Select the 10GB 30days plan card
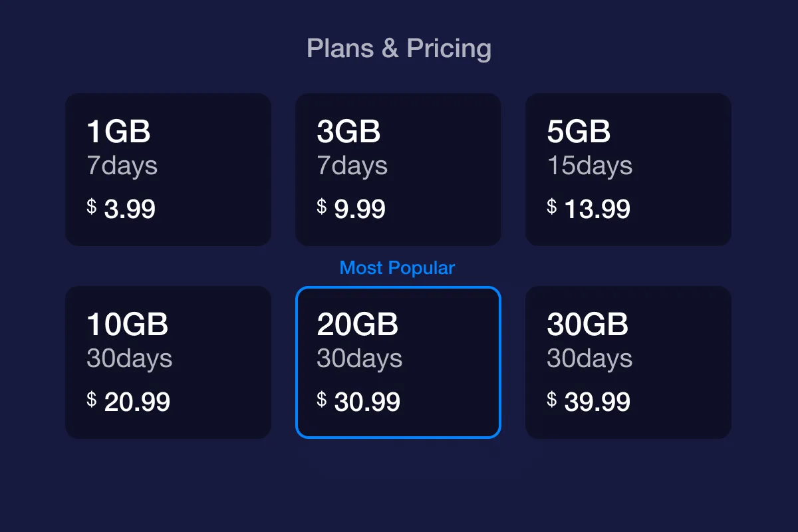This screenshot has height=532, width=798. (x=168, y=362)
